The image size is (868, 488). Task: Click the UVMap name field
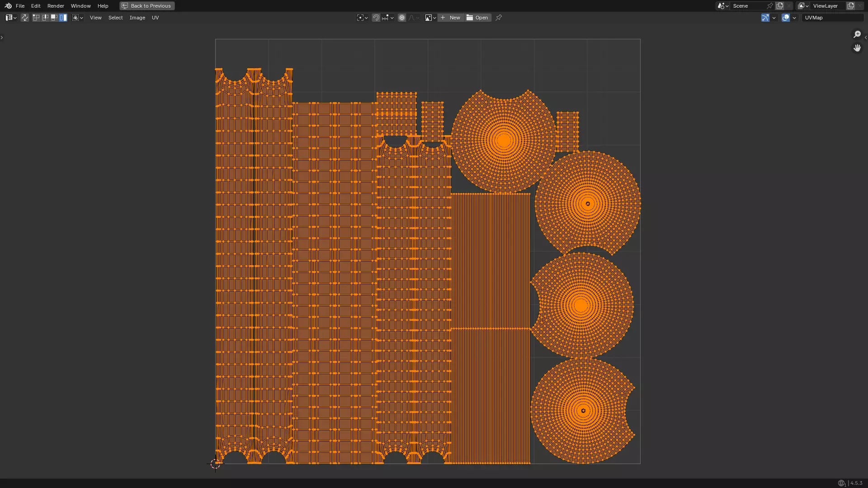(x=832, y=18)
